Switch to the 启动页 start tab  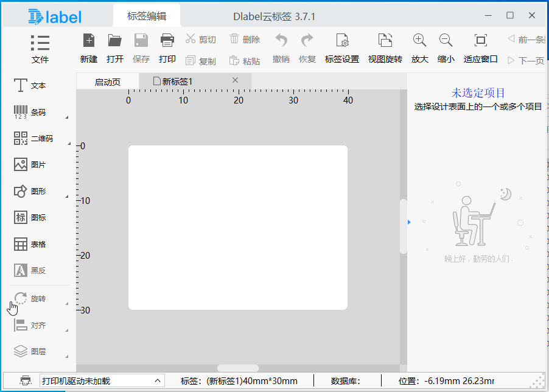click(x=108, y=82)
